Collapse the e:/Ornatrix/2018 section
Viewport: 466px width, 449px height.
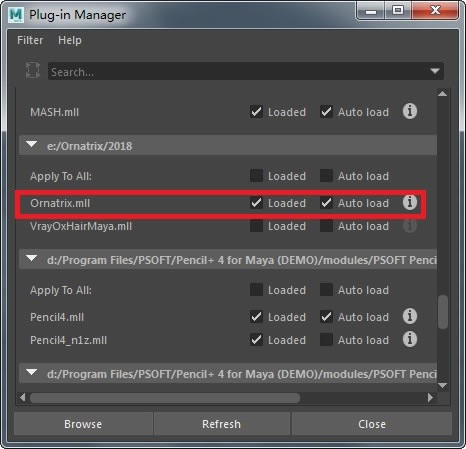click(32, 144)
